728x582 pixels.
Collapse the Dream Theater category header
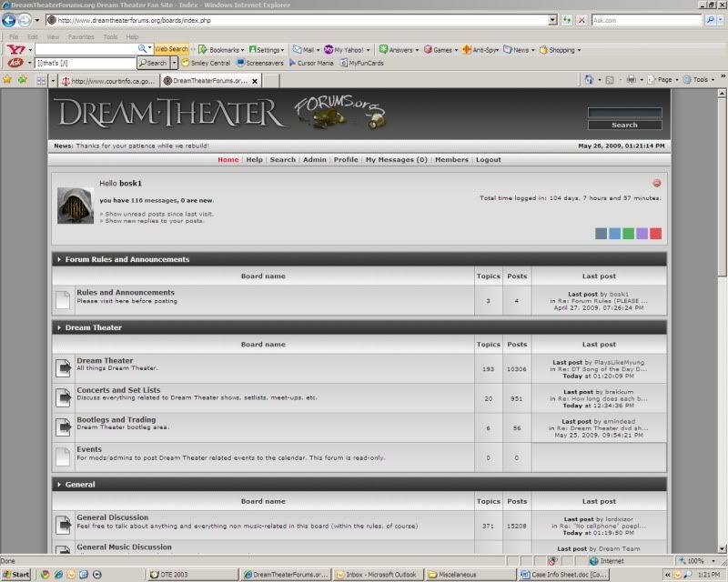(x=59, y=327)
